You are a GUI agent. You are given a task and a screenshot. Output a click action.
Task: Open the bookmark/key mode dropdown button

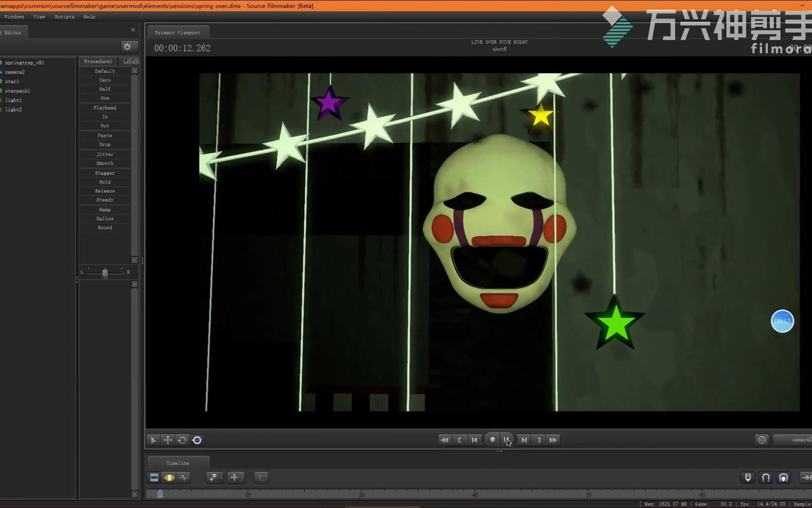(x=214, y=477)
